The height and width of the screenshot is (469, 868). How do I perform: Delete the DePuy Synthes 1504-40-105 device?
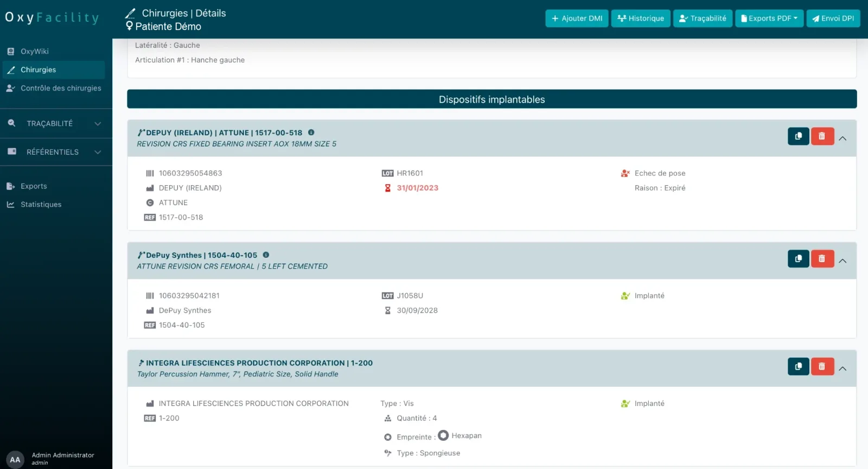point(822,259)
